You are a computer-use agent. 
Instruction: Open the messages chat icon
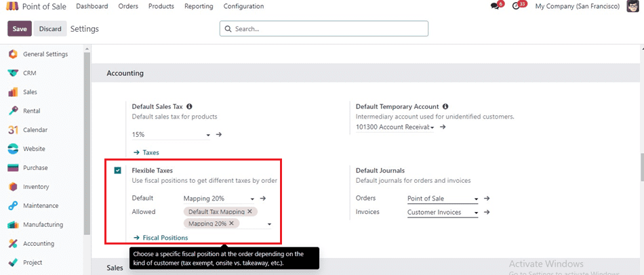[495, 6]
